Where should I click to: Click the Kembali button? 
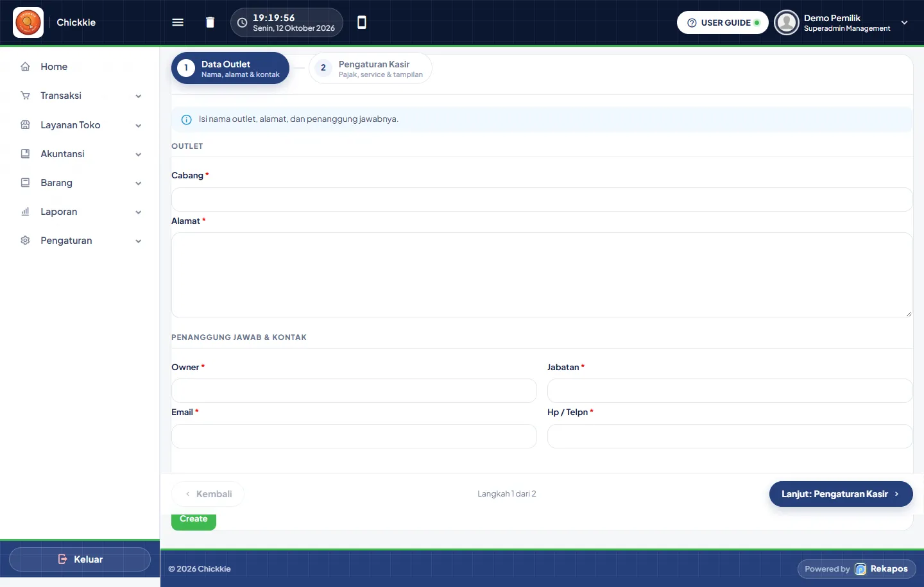208,494
